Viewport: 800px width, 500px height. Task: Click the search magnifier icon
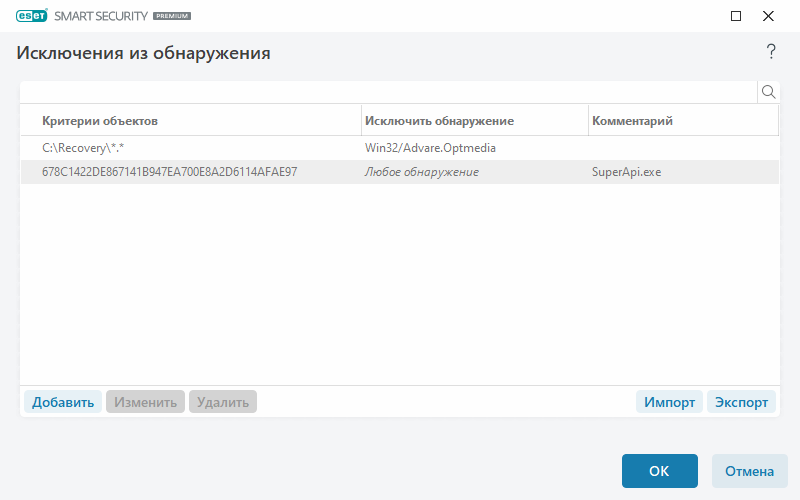[768, 92]
